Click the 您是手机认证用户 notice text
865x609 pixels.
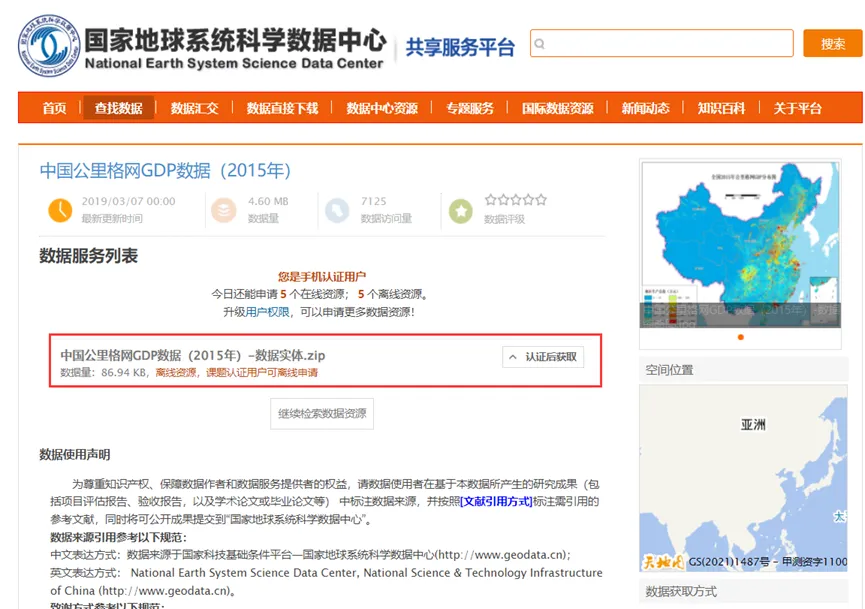pos(322,276)
